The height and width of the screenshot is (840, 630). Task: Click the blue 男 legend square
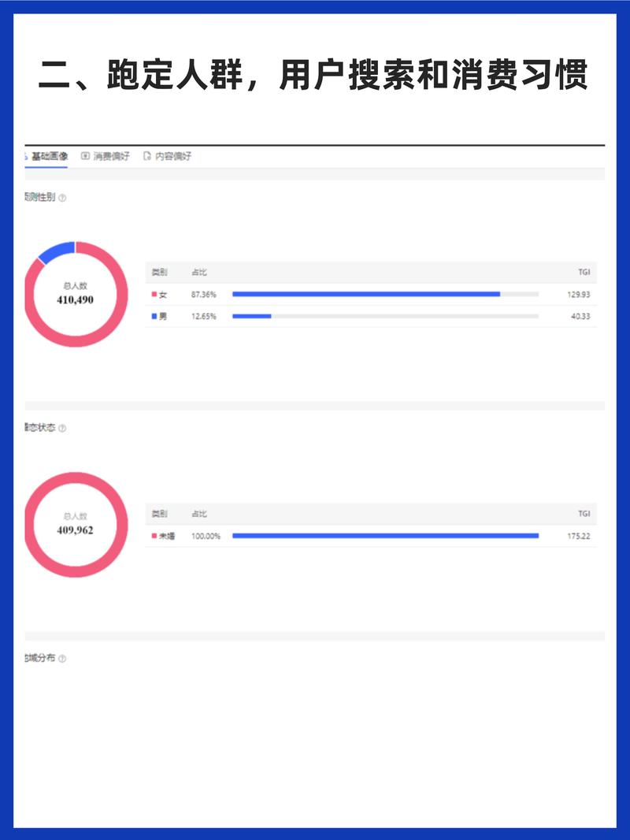[x=154, y=317]
